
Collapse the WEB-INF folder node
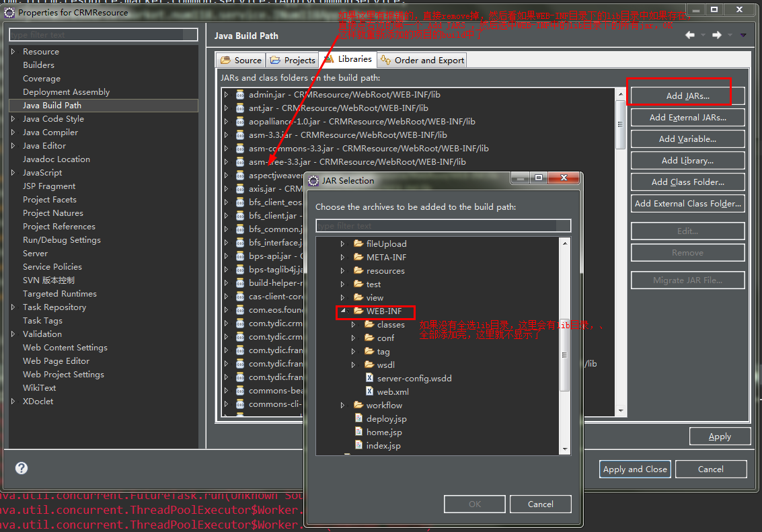pos(343,311)
